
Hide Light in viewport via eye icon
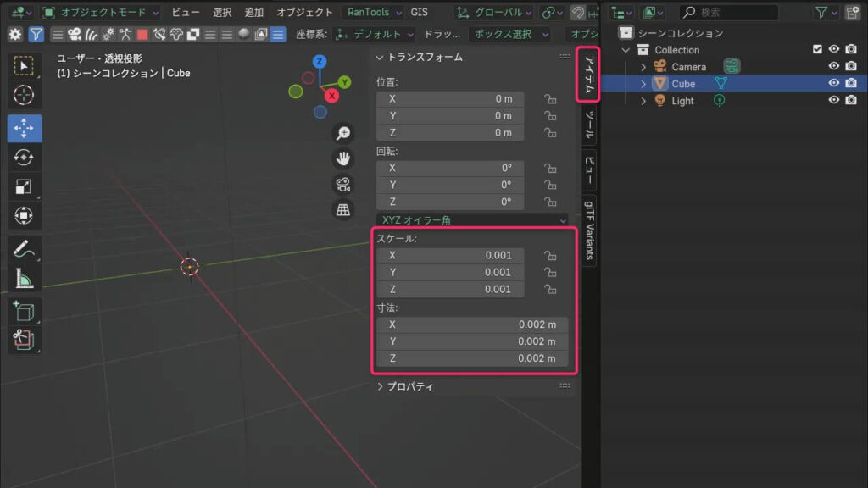(x=834, y=100)
